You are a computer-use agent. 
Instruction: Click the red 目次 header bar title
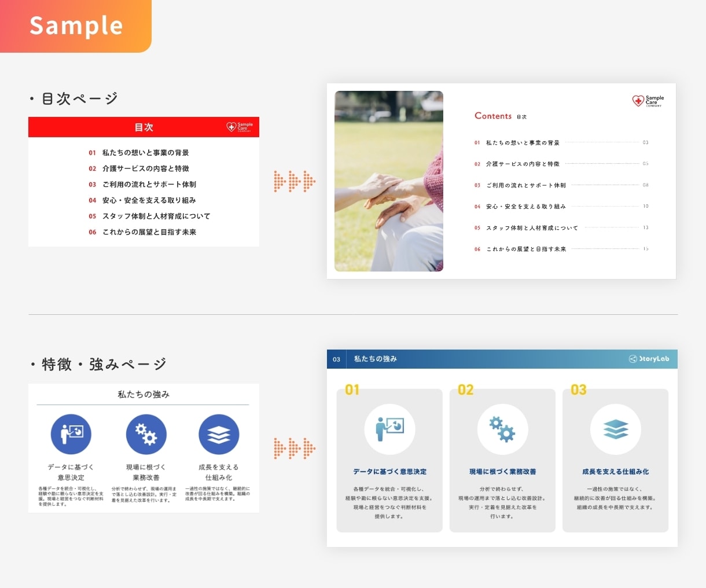[144, 127]
